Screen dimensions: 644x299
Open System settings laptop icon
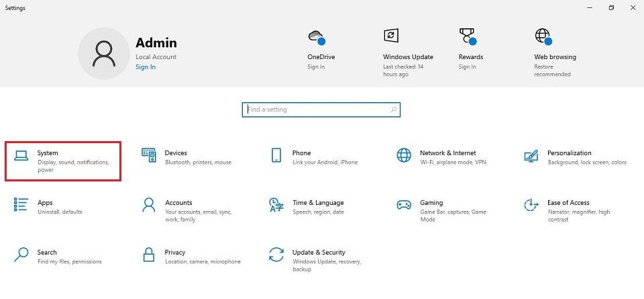(21, 156)
